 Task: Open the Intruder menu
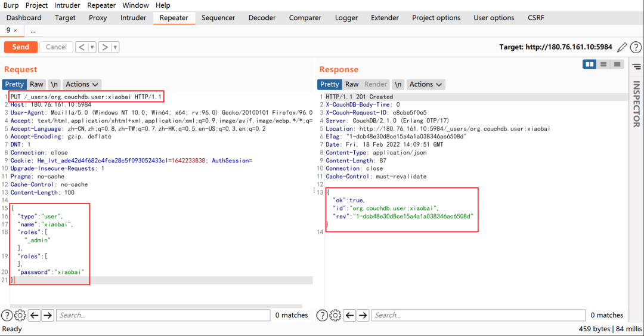(x=67, y=5)
